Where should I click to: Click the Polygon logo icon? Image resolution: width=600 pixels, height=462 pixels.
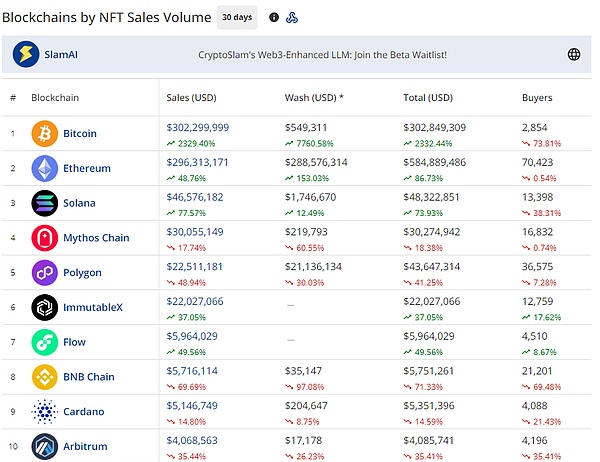click(45, 272)
